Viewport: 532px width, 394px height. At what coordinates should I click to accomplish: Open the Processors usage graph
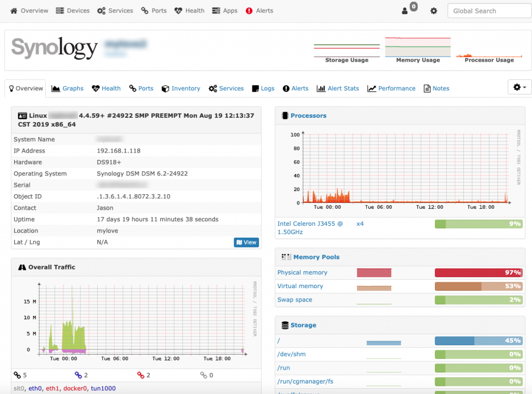click(400, 171)
